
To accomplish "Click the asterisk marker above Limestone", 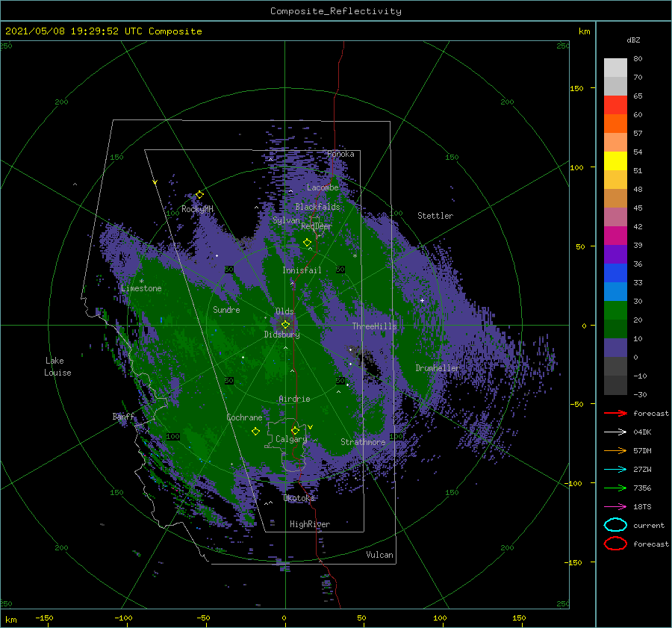I will tap(141, 282).
